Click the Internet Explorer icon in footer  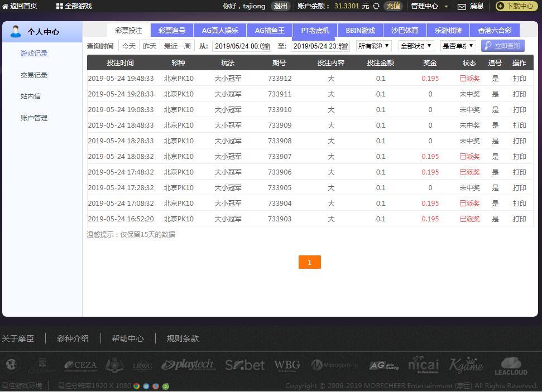tap(146, 386)
